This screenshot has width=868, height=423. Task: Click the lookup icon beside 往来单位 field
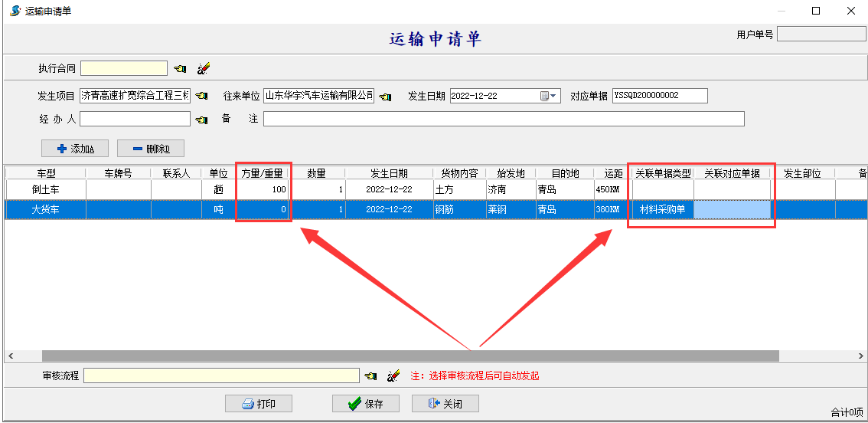[385, 96]
